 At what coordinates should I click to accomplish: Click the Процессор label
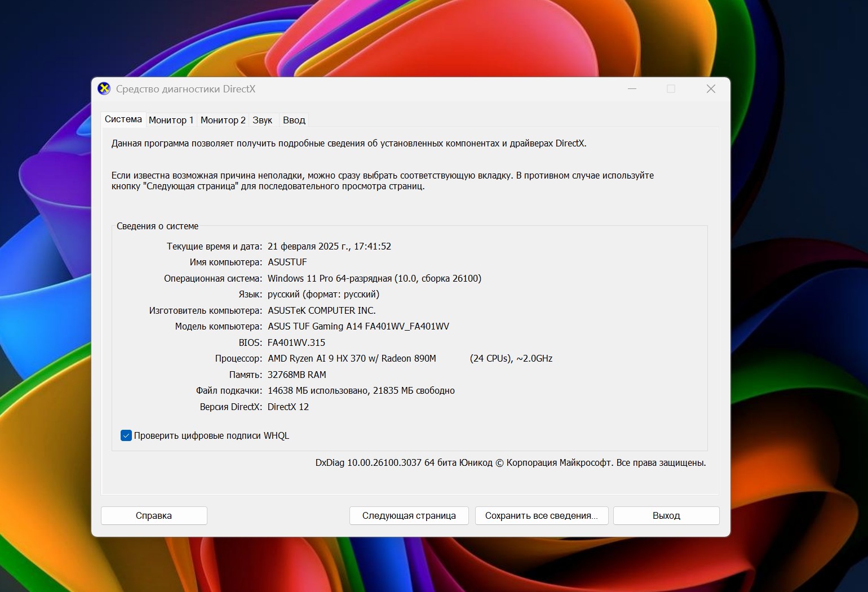(x=238, y=359)
